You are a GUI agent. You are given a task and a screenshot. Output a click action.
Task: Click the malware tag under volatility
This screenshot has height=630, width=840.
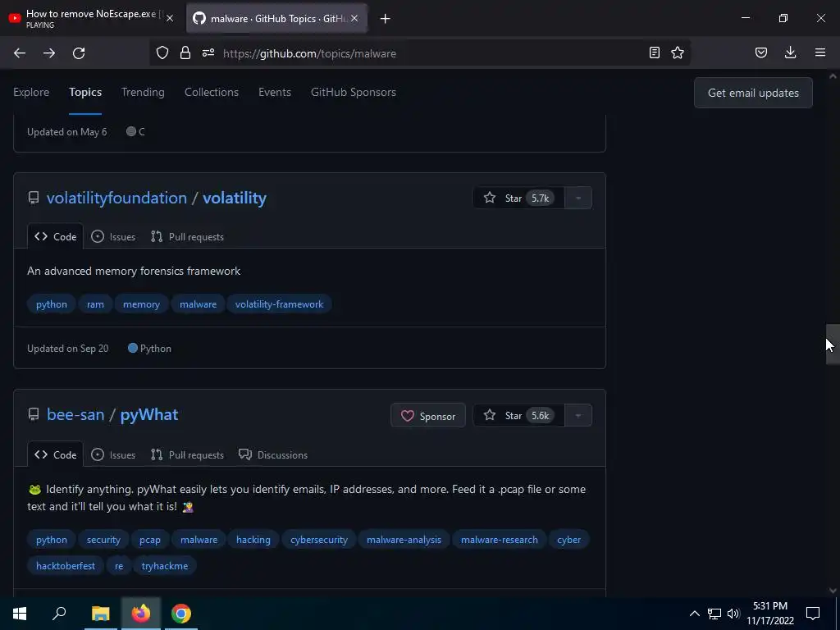click(x=199, y=304)
